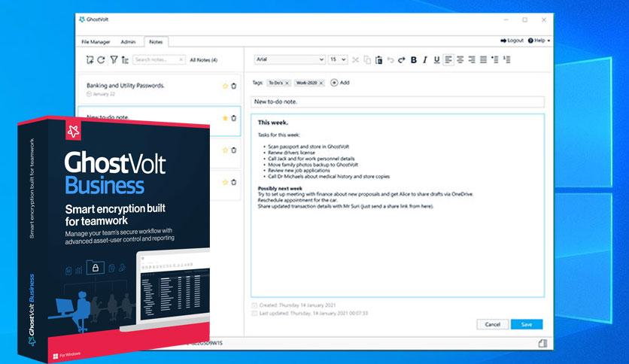Open the notes filter funnel icon

114,59
